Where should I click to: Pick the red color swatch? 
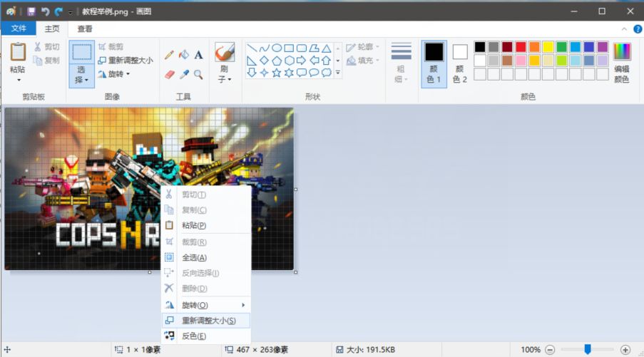[521, 47]
